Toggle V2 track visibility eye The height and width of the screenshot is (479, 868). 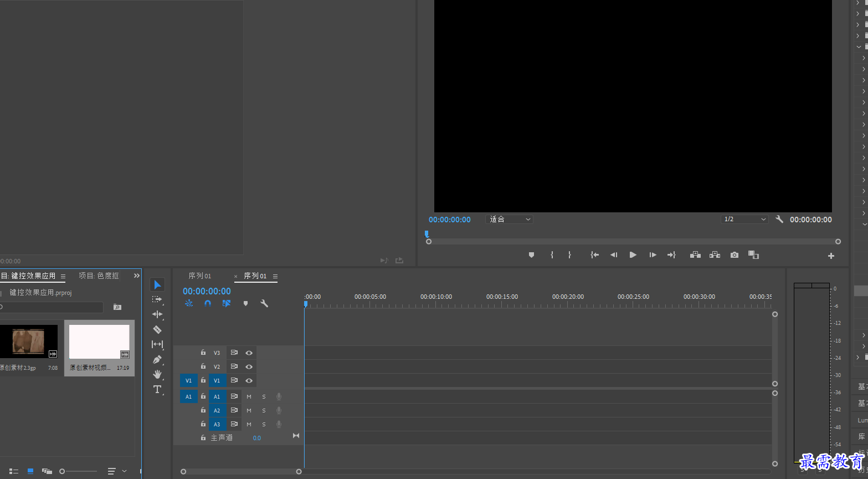[x=249, y=366]
